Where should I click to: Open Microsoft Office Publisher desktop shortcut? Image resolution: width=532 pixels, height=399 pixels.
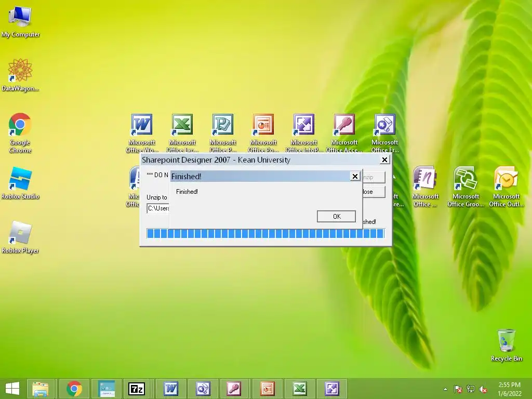coord(222,133)
